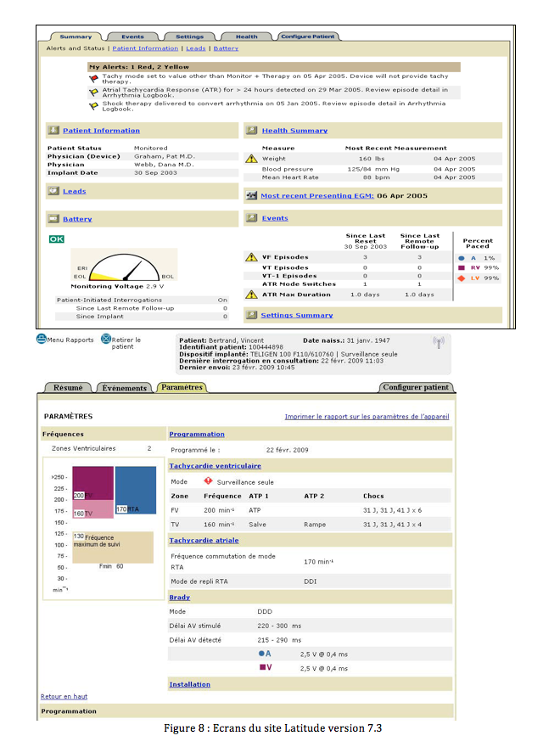Open the Health tab
The image size is (560, 747).
tap(246, 37)
